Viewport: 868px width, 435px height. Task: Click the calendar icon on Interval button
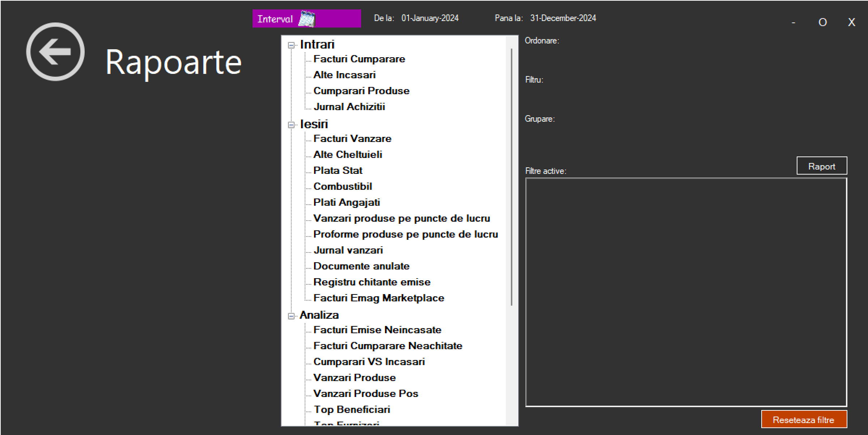click(306, 19)
